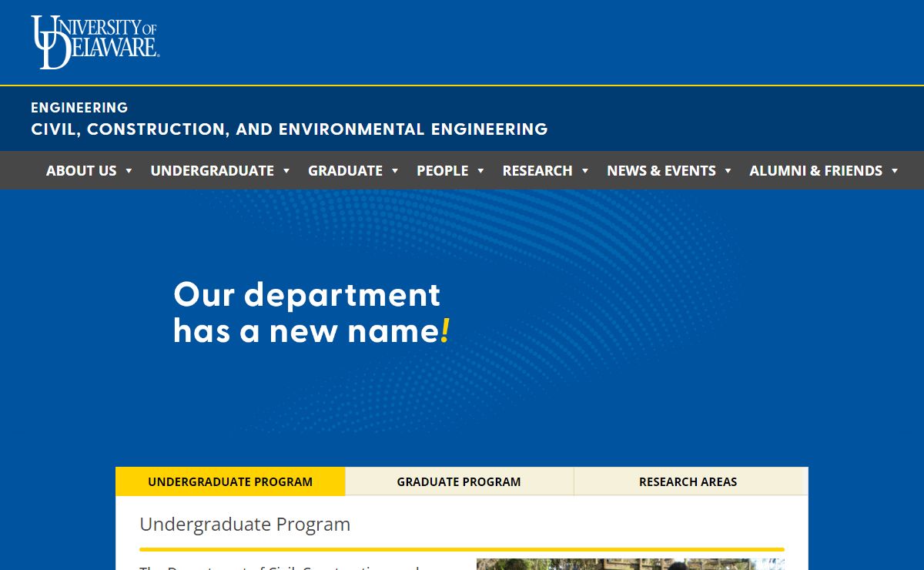This screenshot has width=924, height=570.
Task: Open Civil, Construction, and Environmental Engineering homepage link
Action: (290, 129)
